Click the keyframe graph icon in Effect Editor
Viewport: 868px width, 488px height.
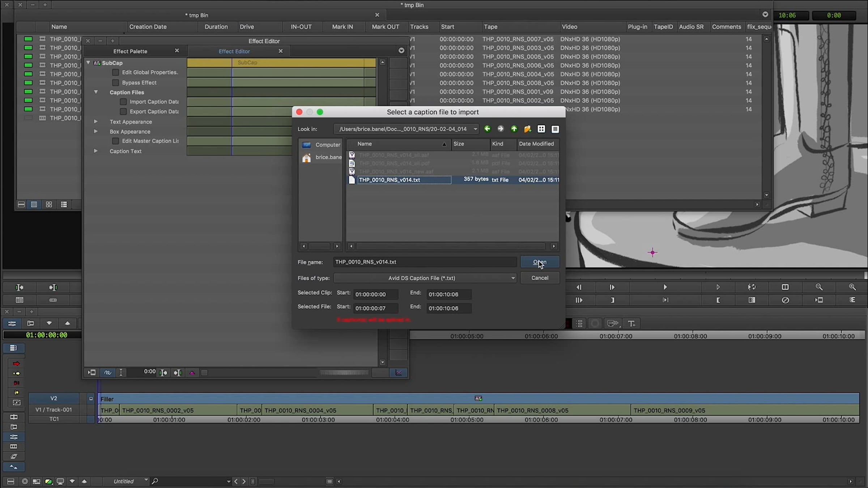398,373
